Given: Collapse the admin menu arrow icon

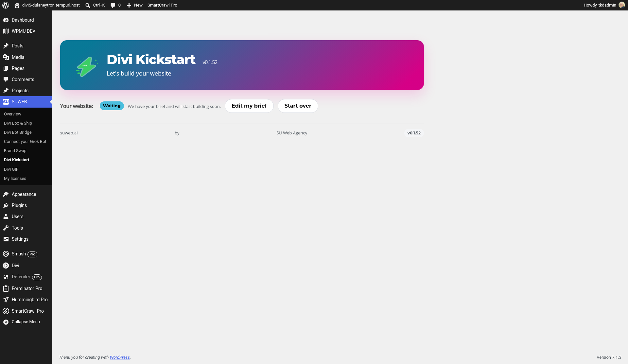Looking at the screenshot, I should click(6, 322).
